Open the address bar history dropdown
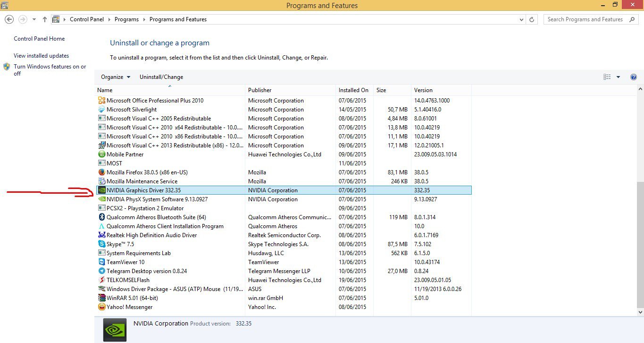 pos(521,19)
